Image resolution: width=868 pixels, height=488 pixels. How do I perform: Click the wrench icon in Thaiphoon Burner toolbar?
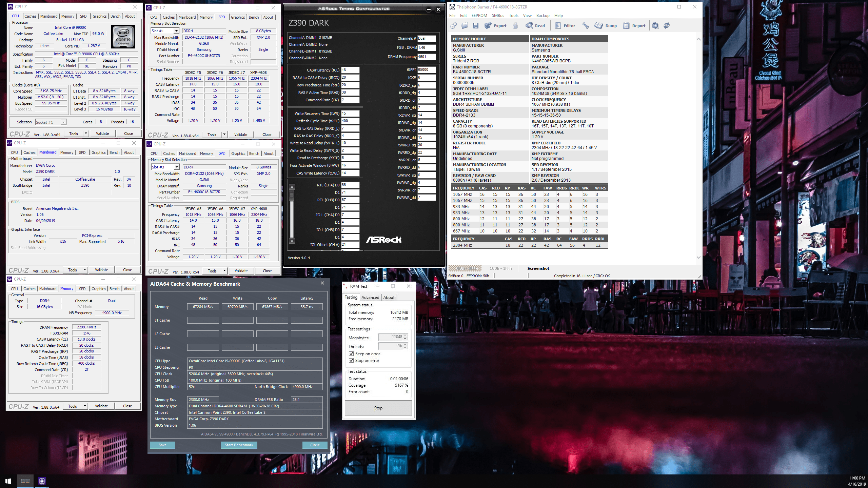tap(586, 25)
